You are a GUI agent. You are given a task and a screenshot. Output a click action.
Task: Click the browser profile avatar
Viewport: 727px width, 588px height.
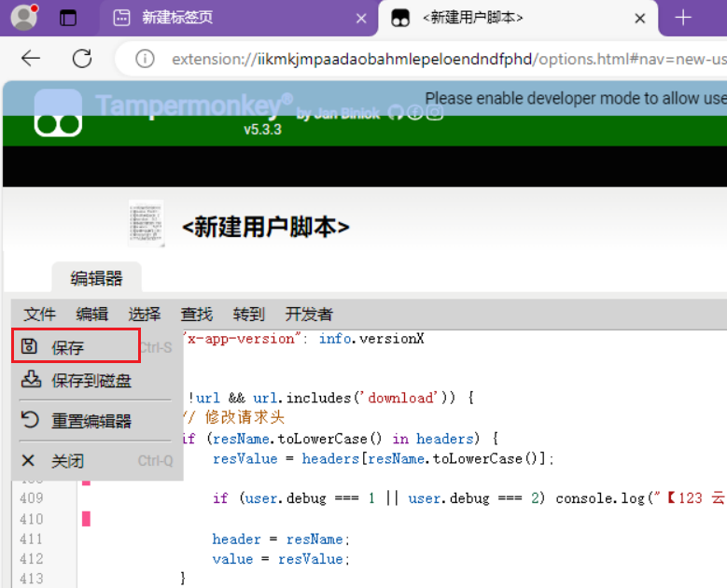tap(23, 18)
